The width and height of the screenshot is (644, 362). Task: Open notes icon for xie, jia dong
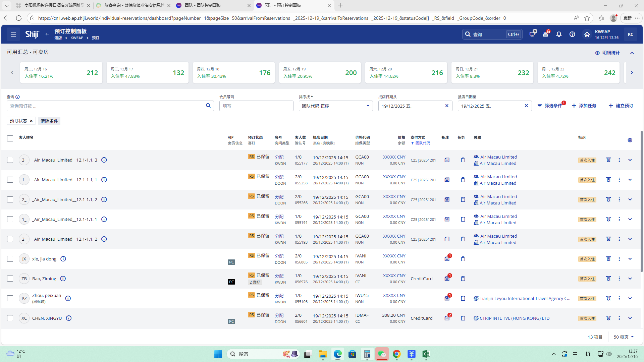tap(447, 259)
